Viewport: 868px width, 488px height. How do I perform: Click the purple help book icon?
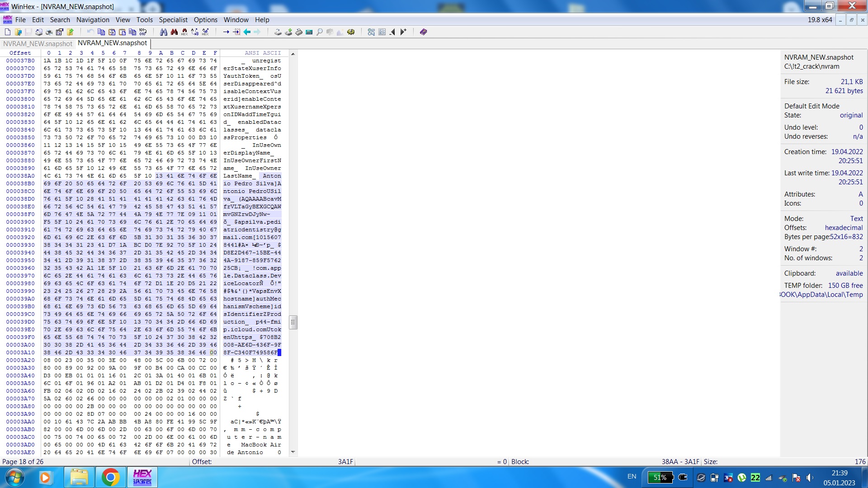tap(423, 32)
